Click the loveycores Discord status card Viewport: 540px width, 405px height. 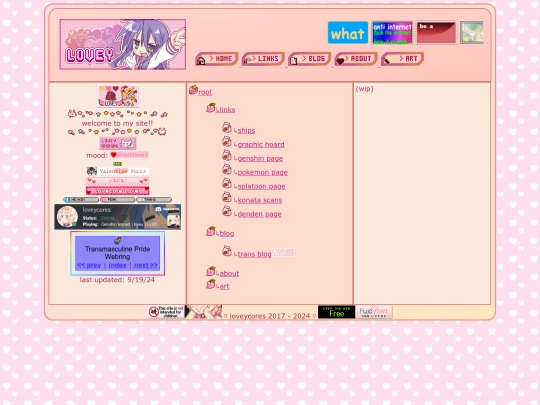(117, 217)
